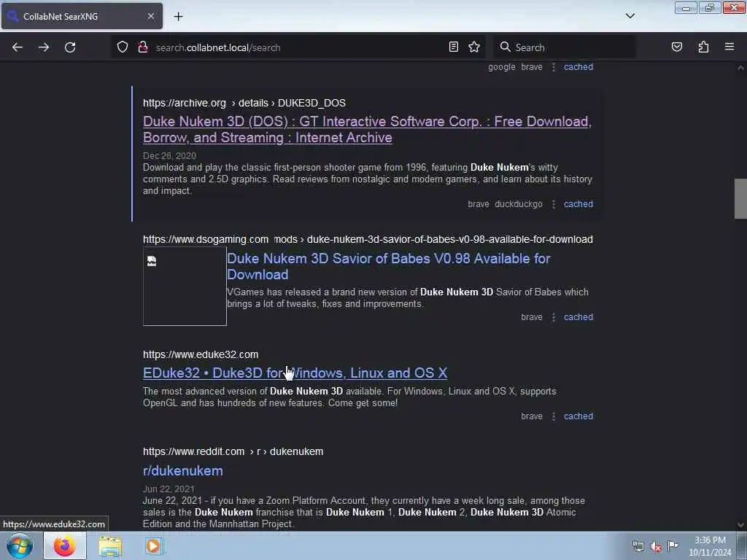Select the CollabNet SearXNG tab

(x=82, y=16)
